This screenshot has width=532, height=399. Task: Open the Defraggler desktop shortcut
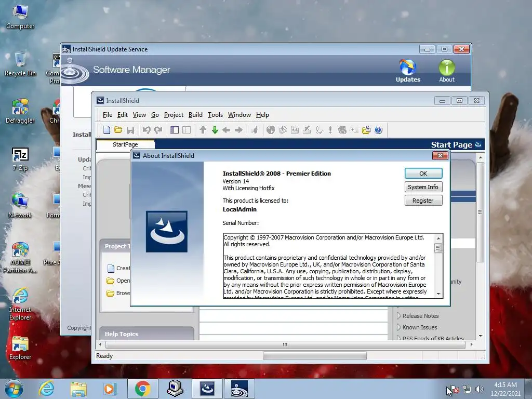[20, 111]
